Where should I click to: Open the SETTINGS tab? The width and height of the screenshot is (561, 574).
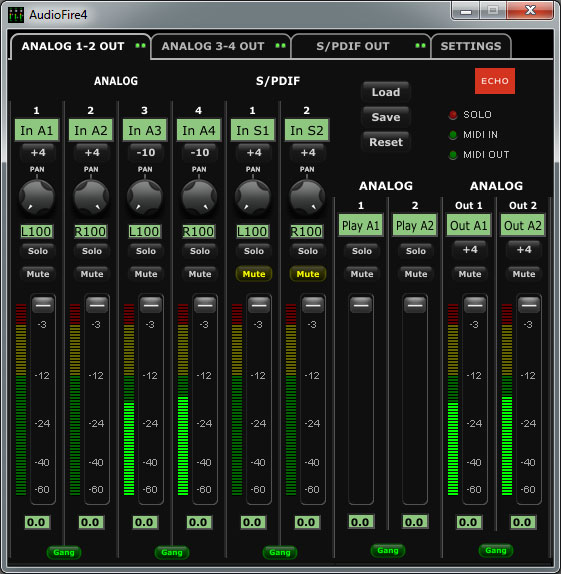tap(471, 46)
